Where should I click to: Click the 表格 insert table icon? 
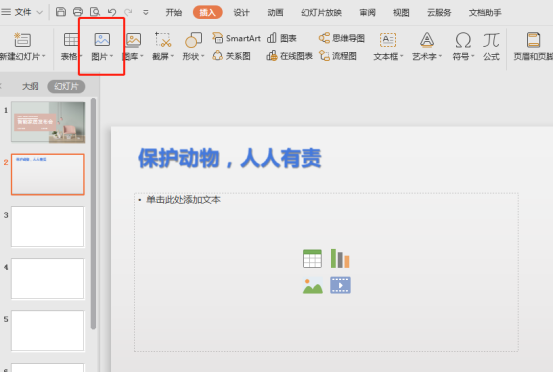tap(71, 40)
